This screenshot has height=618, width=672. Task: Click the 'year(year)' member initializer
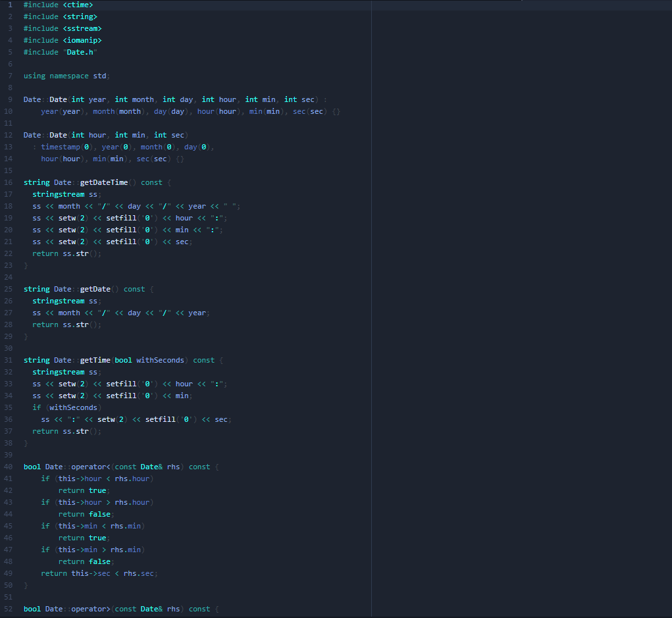coord(65,111)
